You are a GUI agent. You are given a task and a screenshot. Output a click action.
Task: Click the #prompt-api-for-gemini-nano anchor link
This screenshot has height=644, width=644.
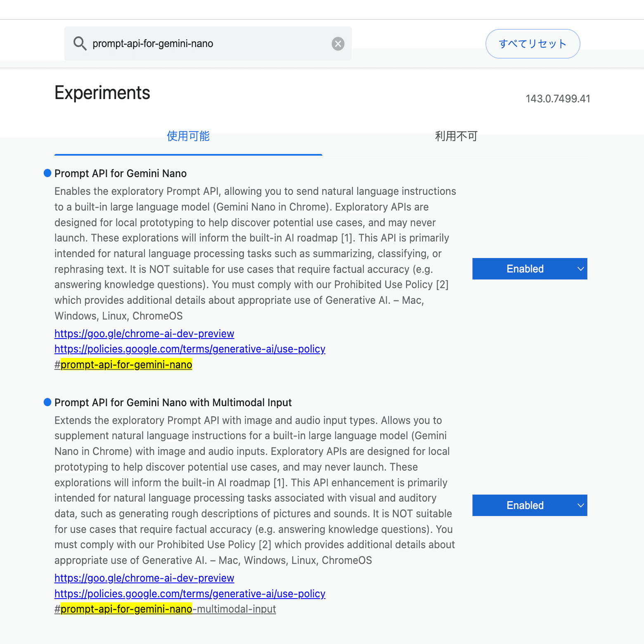(x=123, y=365)
